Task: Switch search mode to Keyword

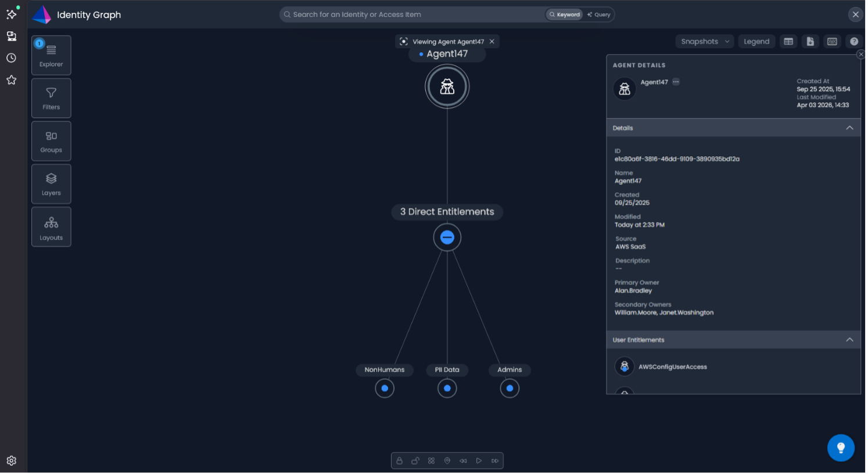Action: pos(565,15)
